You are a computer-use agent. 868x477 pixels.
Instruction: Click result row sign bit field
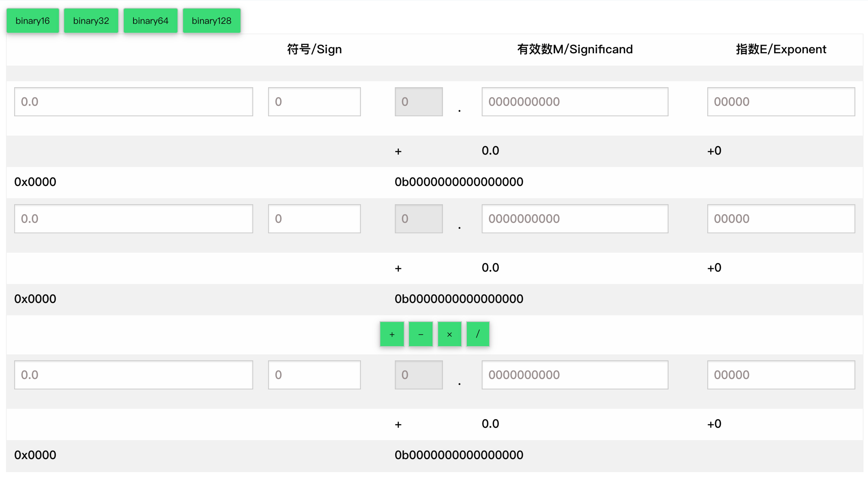tap(314, 375)
